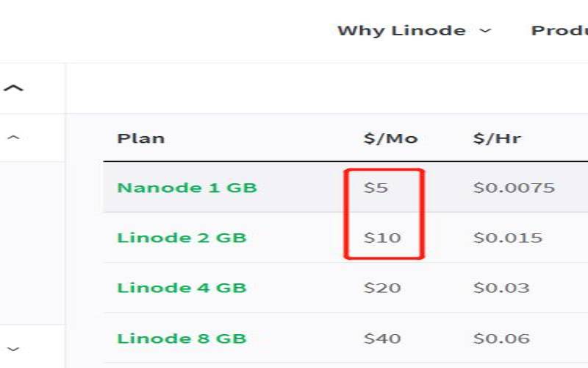Click the $0.03 hourly rate
The width and height of the screenshot is (588, 368).
(501, 288)
